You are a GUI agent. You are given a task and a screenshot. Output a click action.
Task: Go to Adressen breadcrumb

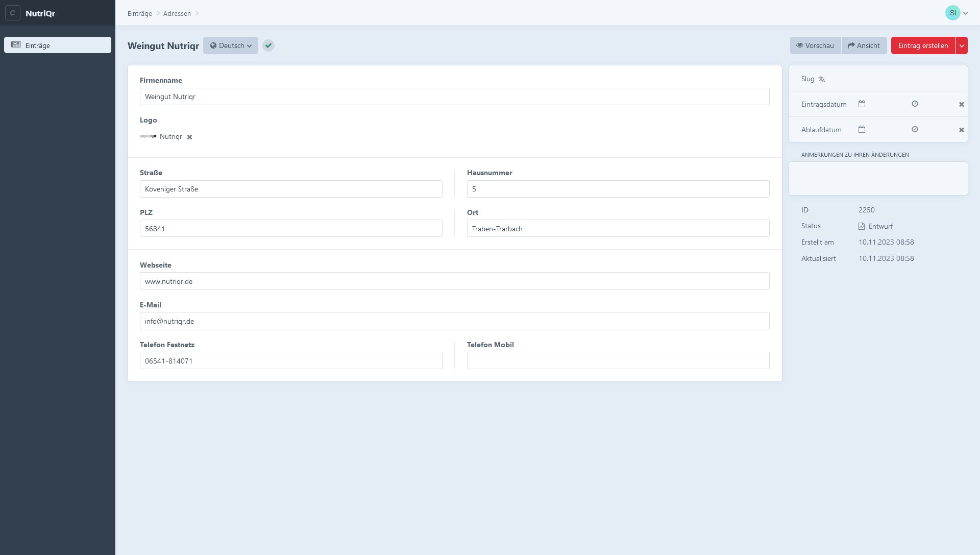(x=177, y=14)
